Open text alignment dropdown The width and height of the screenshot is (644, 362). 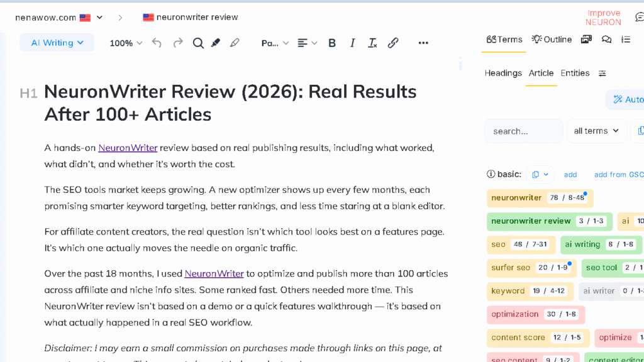[x=307, y=43]
